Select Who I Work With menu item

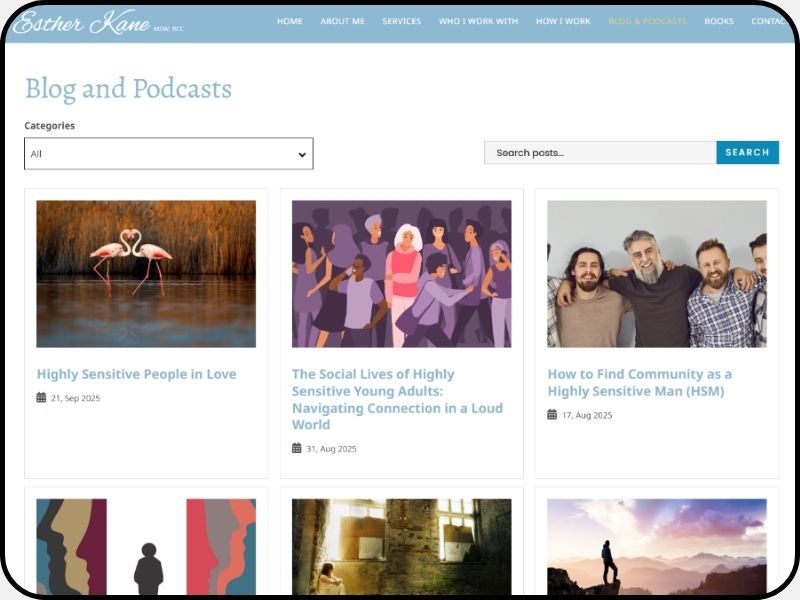[478, 21]
